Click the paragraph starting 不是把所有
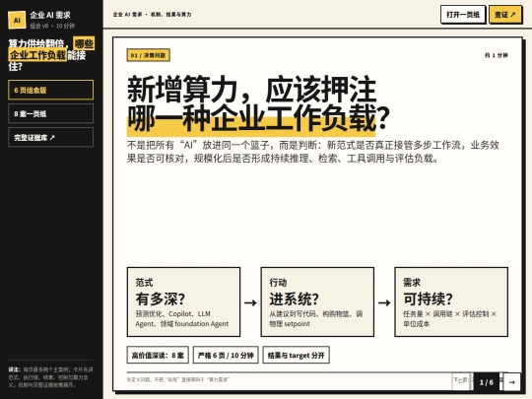Viewport: 532px width, 399px height. pyautogui.click(x=313, y=152)
